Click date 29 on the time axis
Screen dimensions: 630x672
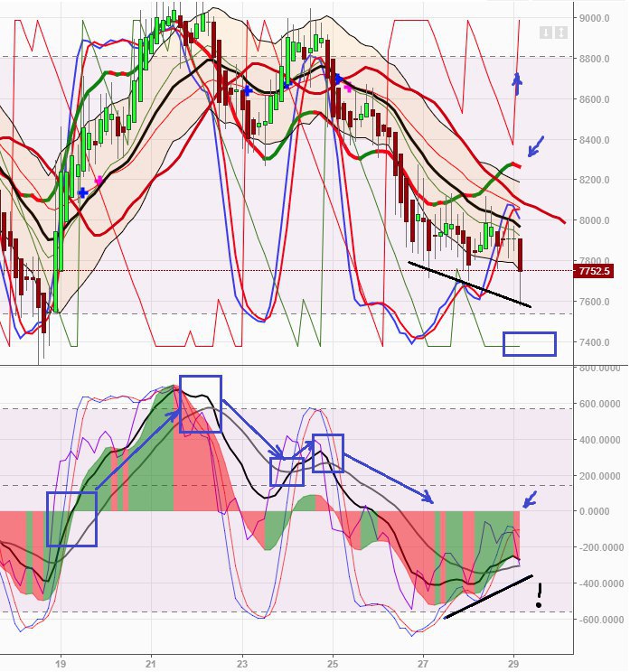(x=513, y=664)
